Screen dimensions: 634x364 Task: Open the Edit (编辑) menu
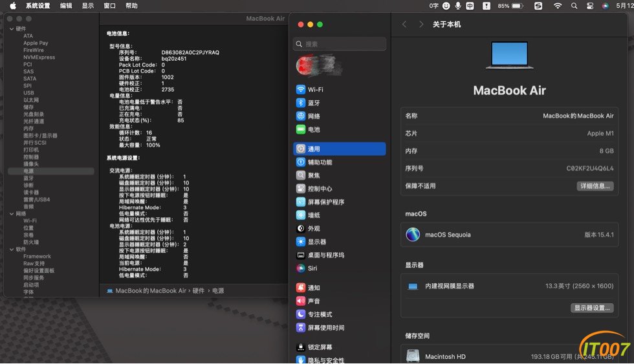(x=66, y=6)
